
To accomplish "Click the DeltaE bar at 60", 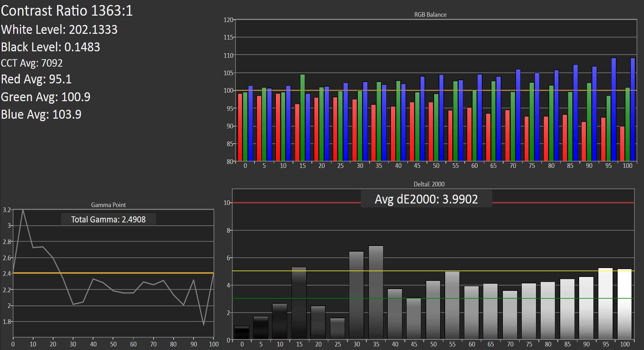I will pyautogui.click(x=472, y=312).
